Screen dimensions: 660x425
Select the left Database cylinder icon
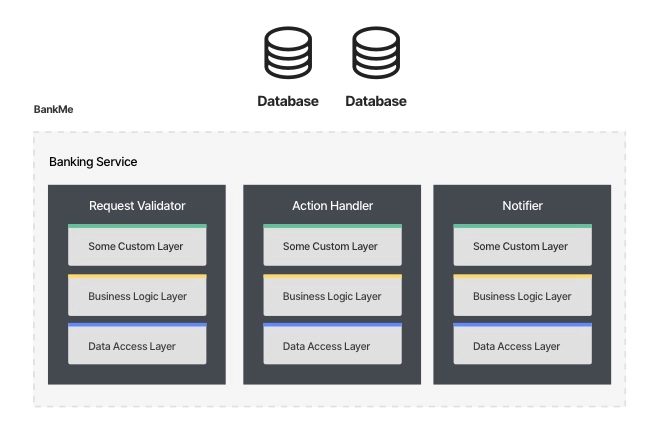click(288, 53)
